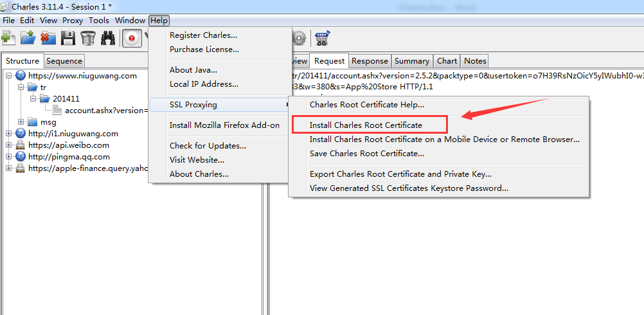Open a saved session via folder icon

coord(28,38)
